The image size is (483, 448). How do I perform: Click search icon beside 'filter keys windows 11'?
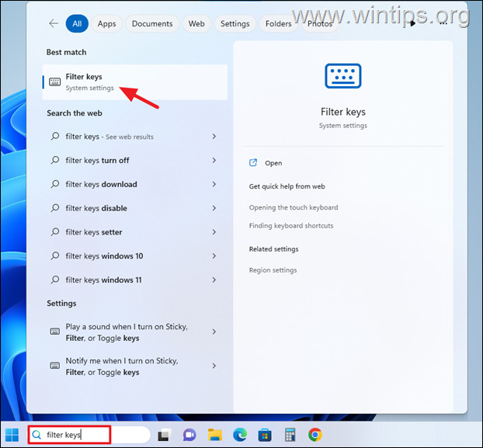[55, 280]
